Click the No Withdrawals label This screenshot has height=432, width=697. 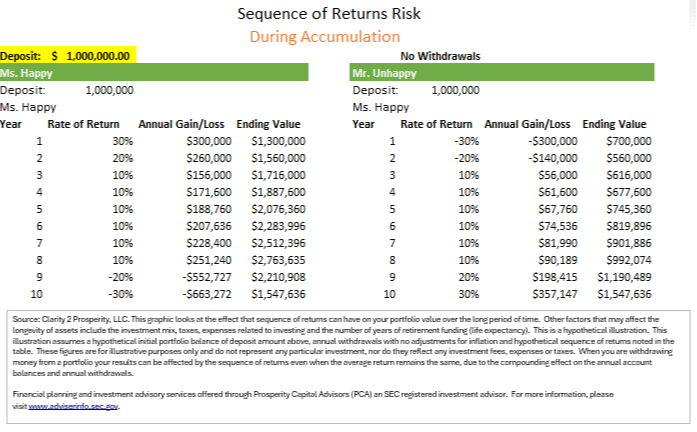pyautogui.click(x=442, y=55)
